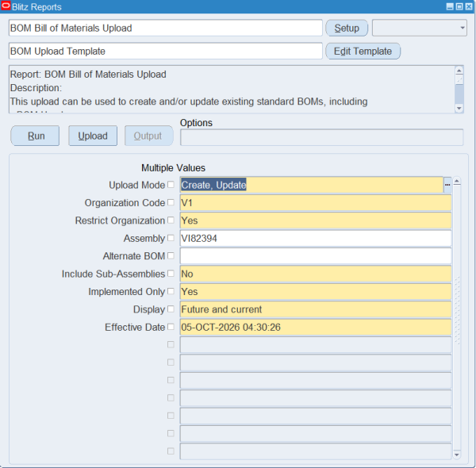Click the report description text area
The height and width of the screenshot is (468, 476).
[232, 90]
